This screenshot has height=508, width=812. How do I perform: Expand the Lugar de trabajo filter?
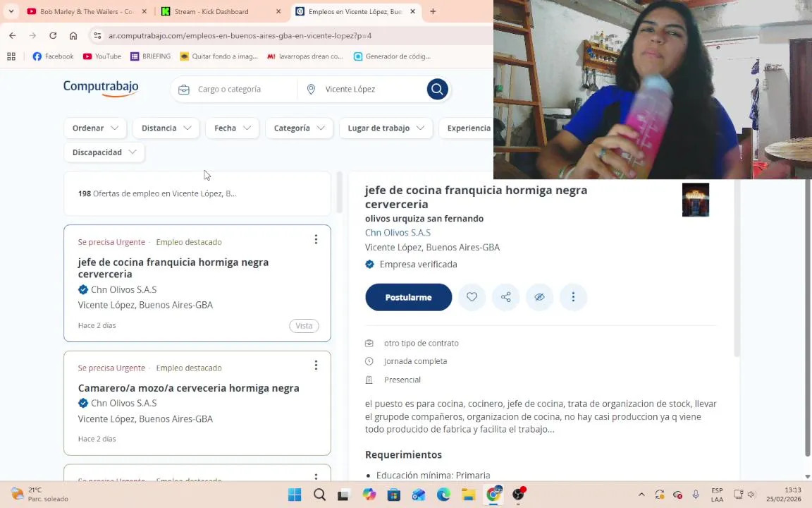coord(386,128)
